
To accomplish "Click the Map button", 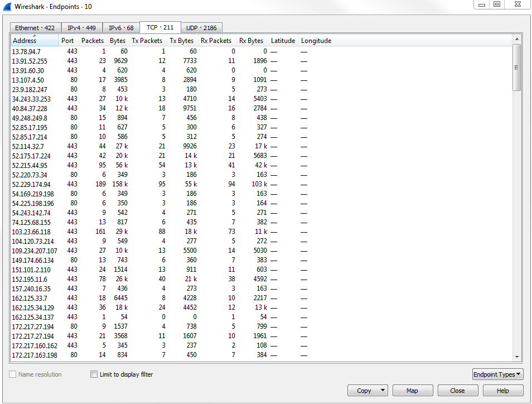I will (x=412, y=391).
